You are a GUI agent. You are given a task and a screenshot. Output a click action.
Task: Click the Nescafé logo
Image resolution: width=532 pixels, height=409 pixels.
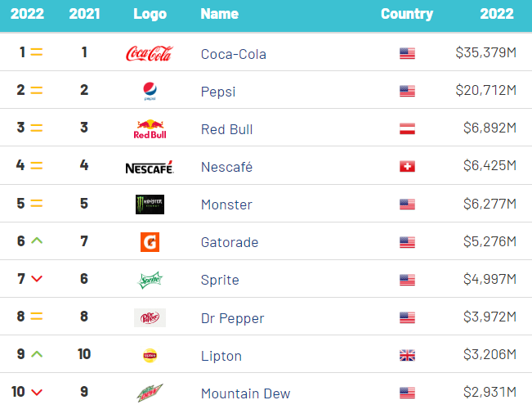150,167
